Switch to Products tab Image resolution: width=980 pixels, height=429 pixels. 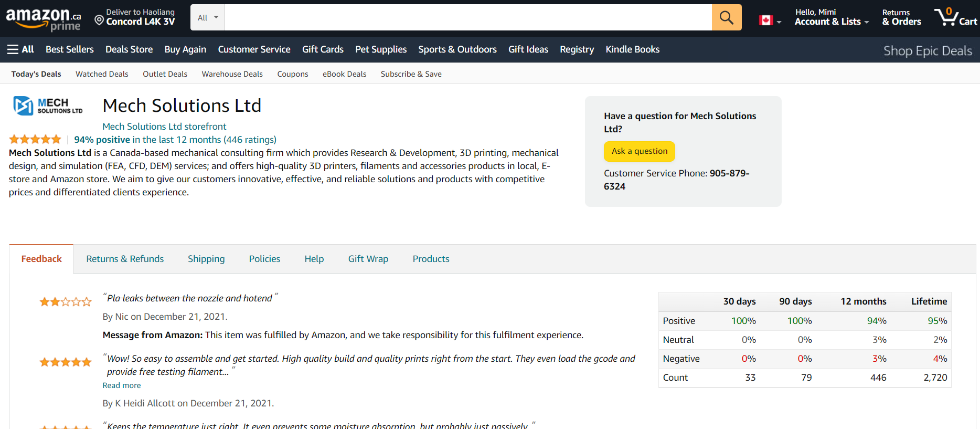(431, 259)
